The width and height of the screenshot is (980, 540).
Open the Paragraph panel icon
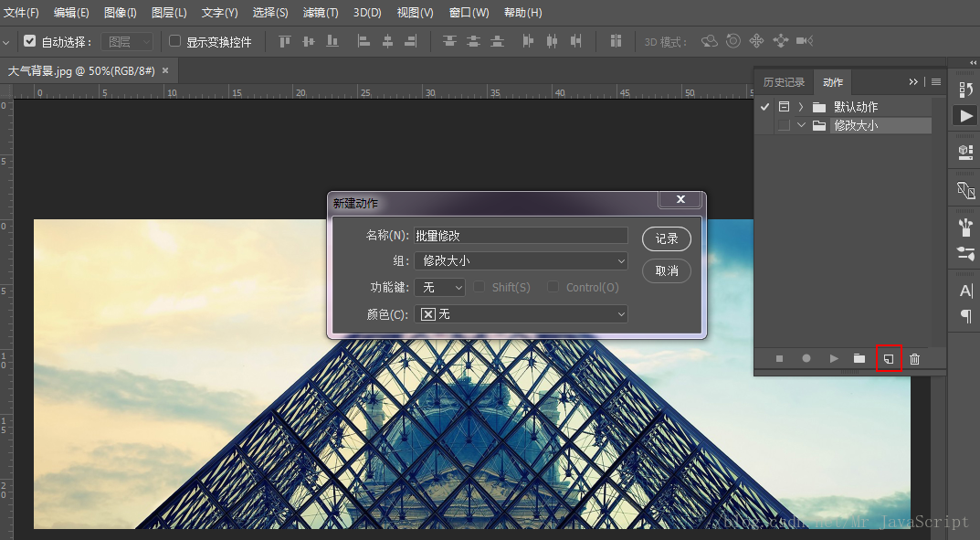(x=965, y=315)
